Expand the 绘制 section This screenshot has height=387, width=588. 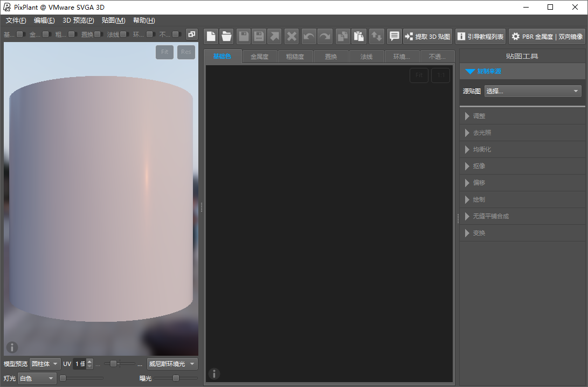522,199
